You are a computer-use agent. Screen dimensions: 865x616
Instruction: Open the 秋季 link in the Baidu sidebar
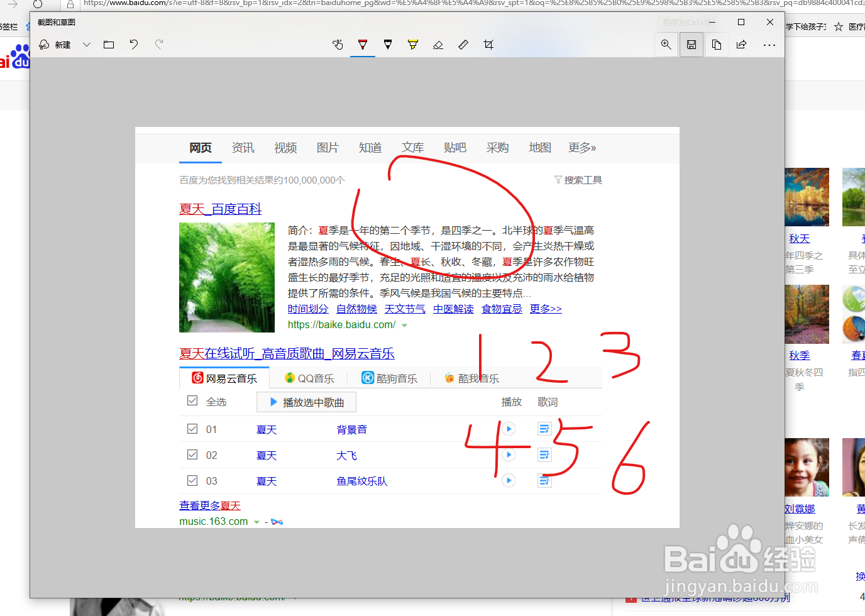click(800, 356)
